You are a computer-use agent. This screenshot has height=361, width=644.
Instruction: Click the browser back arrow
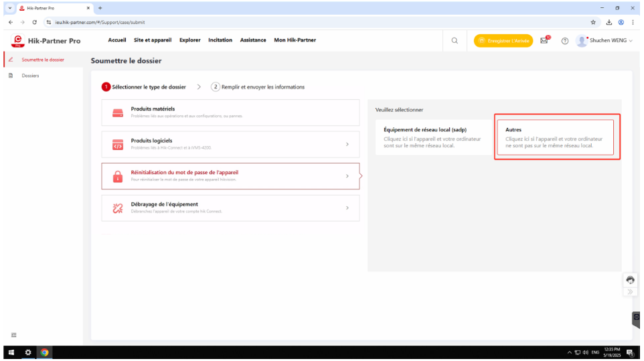point(11,22)
